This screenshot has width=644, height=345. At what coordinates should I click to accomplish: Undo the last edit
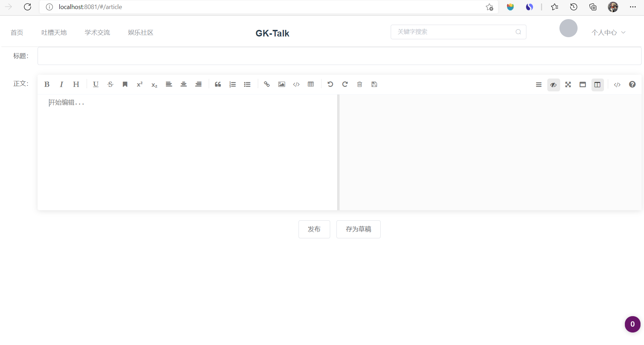click(x=330, y=84)
